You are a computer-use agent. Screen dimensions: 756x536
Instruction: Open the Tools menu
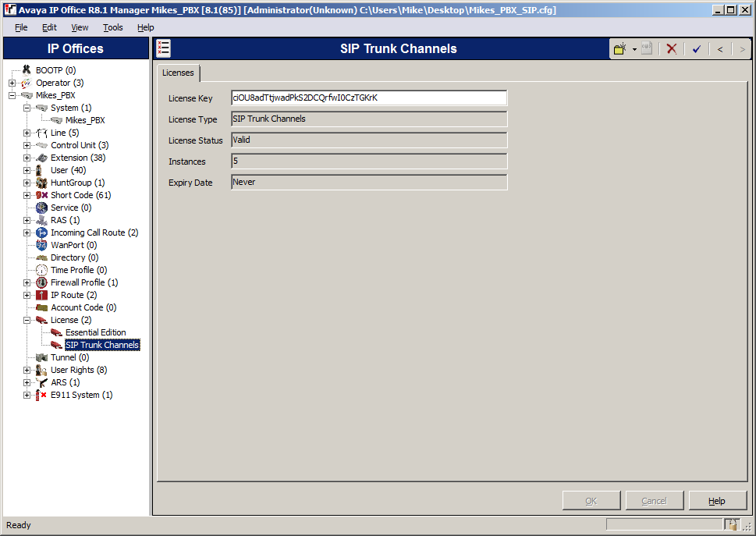coord(113,27)
